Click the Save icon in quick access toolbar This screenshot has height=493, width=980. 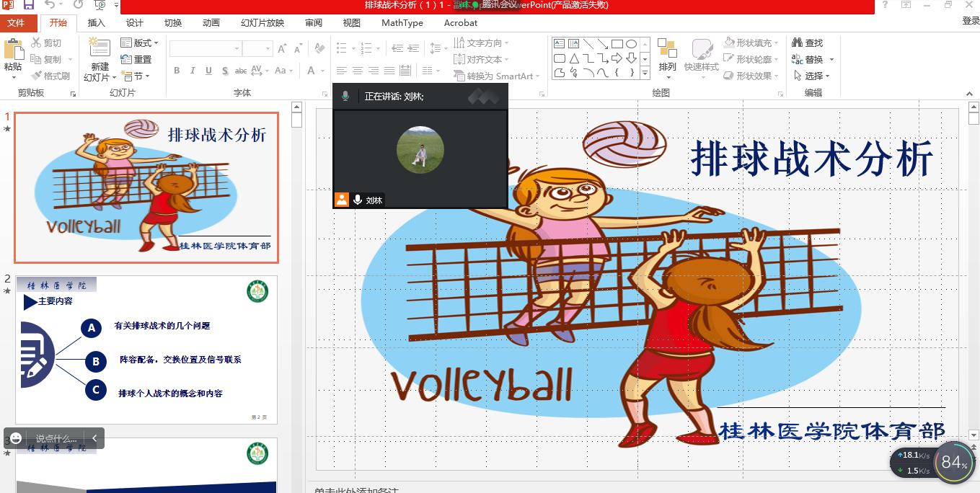tap(29, 5)
